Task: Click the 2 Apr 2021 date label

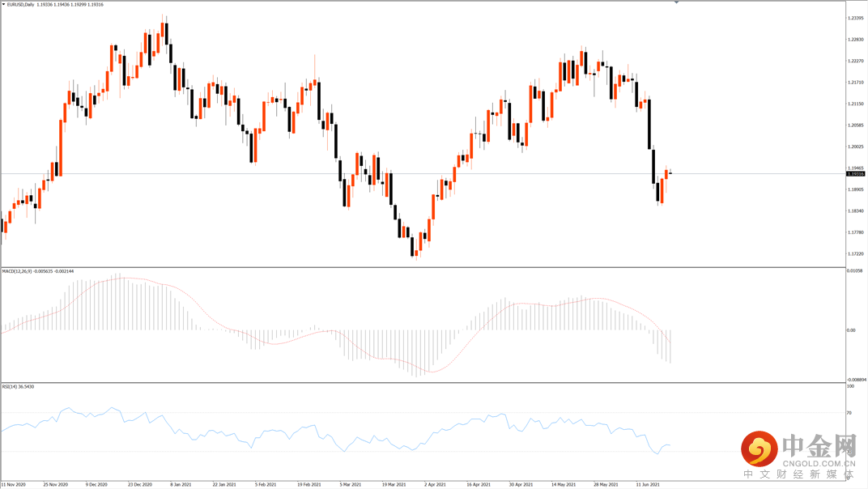Action: point(435,485)
